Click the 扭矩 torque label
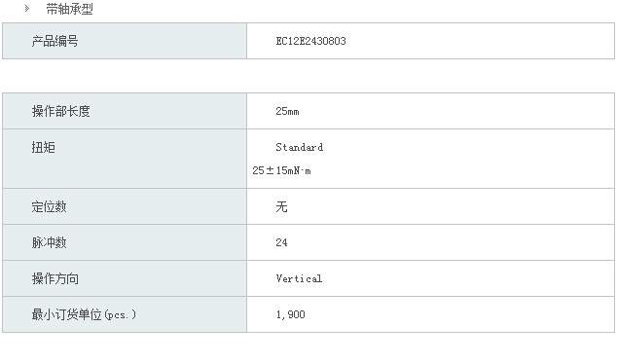 43,148
